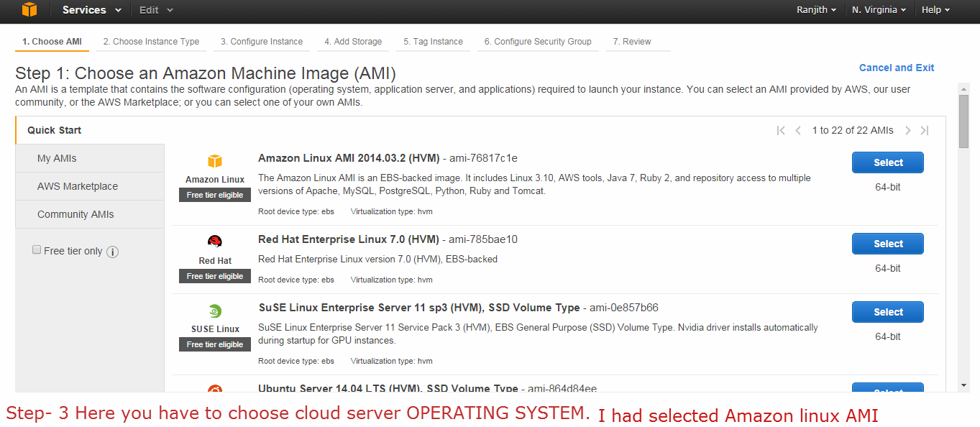Go to the 4. Add Storage step

[353, 42]
